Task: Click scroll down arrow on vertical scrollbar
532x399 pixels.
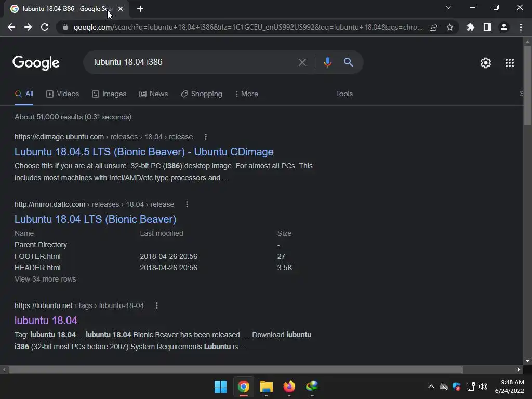Action: [x=527, y=361]
